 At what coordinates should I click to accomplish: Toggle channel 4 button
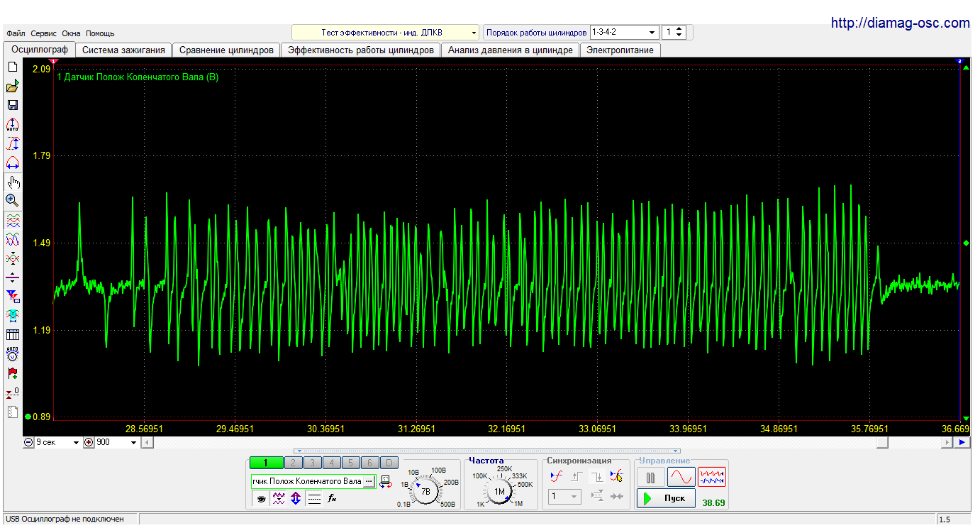(x=331, y=463)
